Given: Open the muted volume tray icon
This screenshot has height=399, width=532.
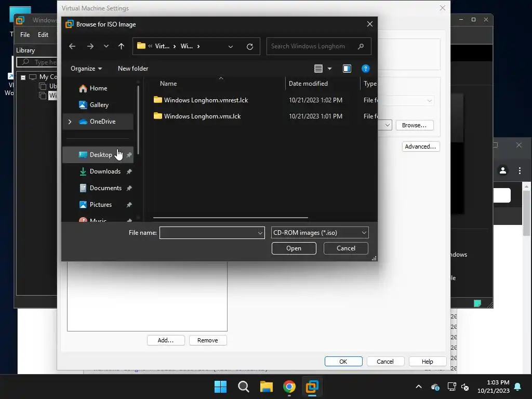Looking at the screenshot, I should point(465,387).
